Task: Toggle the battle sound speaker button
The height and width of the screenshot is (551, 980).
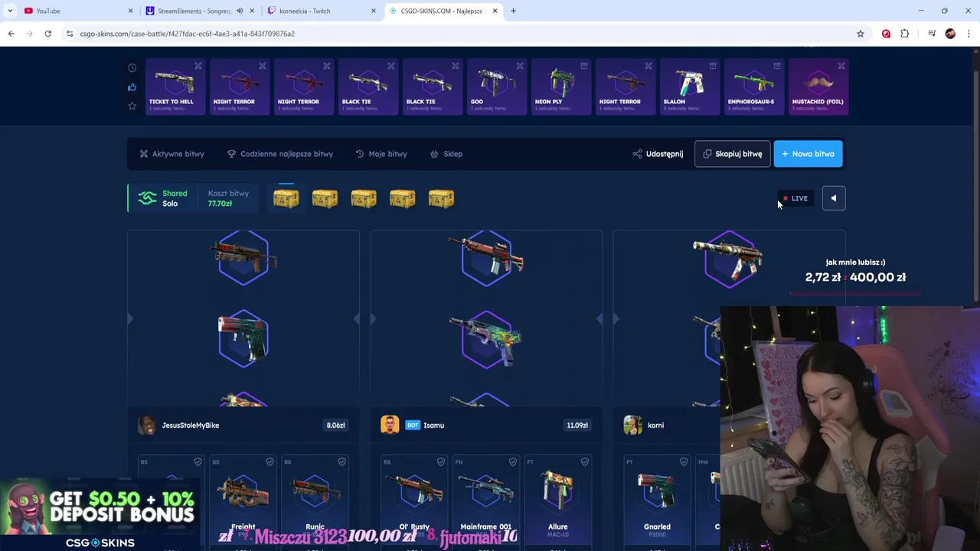Action: pyautogui.click(x=834, y=198)
